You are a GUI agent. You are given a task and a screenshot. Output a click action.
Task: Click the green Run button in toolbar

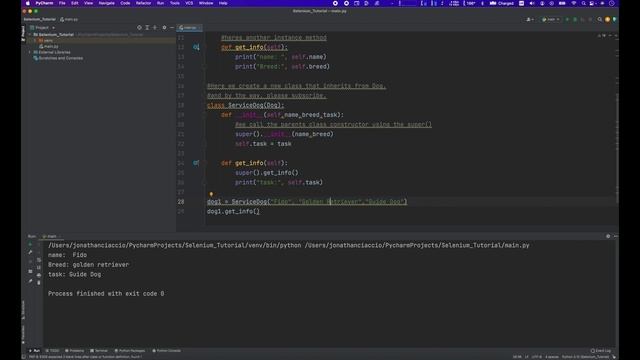point(567,19)
